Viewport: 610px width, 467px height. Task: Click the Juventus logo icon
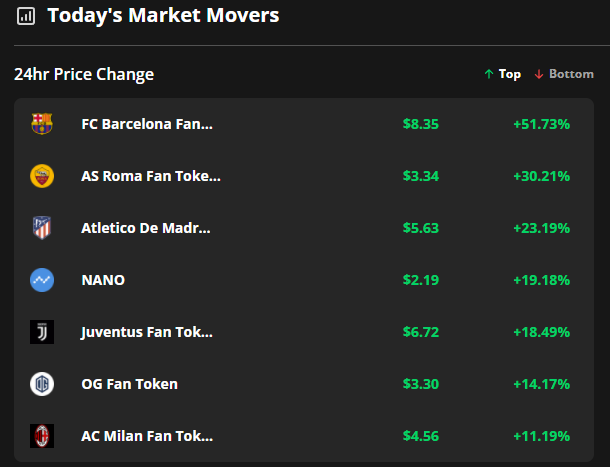click(41, 332)
